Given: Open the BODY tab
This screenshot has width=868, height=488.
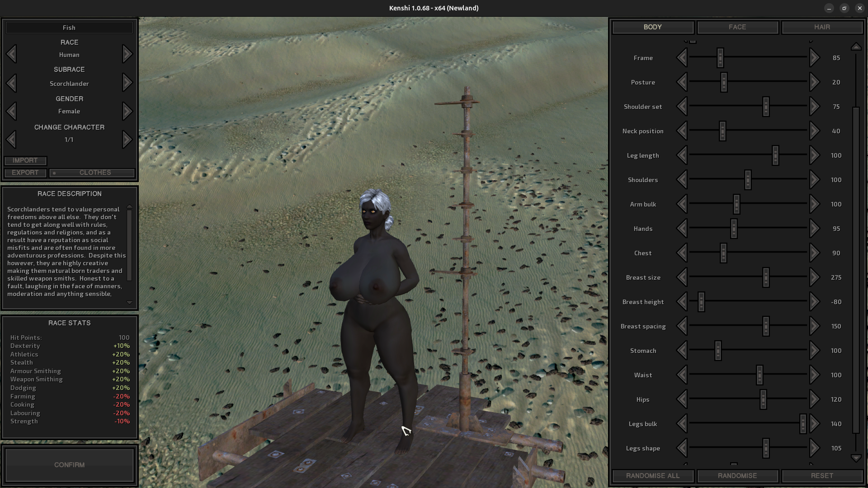Looking at the screenshot, I should pyautogui.click(x=652, y=27).
